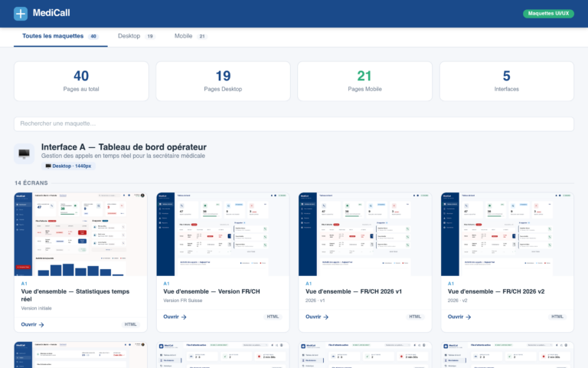
Task: Click the 40 count badge on Toutes tab
Action: click(93, 37)
